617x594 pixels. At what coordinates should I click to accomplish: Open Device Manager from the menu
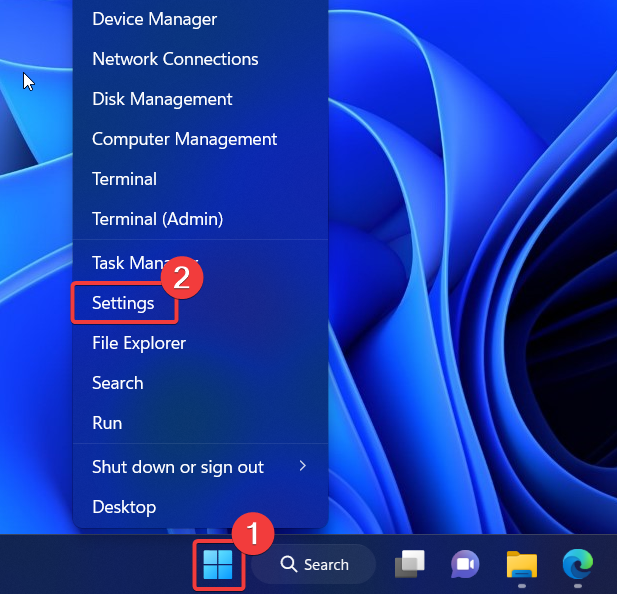[200, 19]
